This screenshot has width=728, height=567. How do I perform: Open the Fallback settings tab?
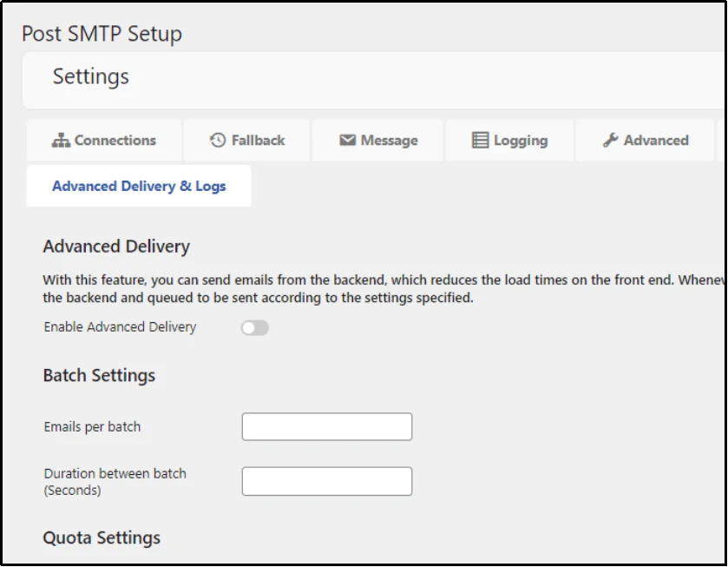247,140
